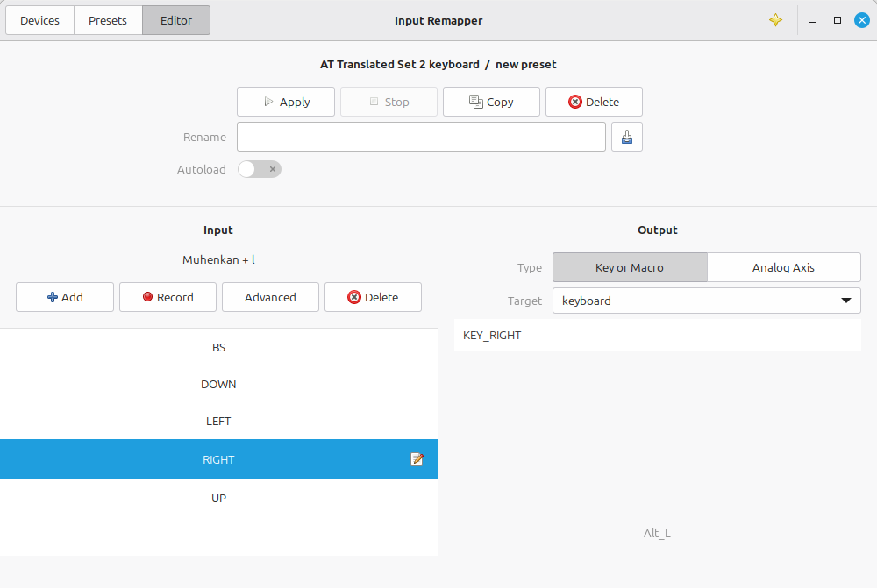Open the Presets tab

(108, 21)
